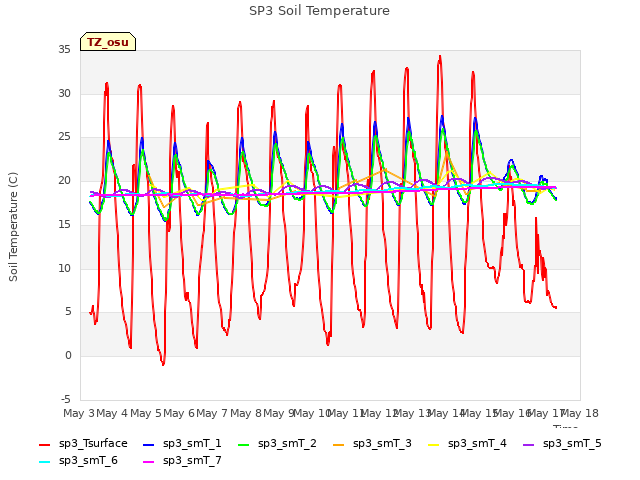The width and height of the screenshot is (640, 480).
Task: Click the May 18 x-axis tick label
Action: point(580,413)
